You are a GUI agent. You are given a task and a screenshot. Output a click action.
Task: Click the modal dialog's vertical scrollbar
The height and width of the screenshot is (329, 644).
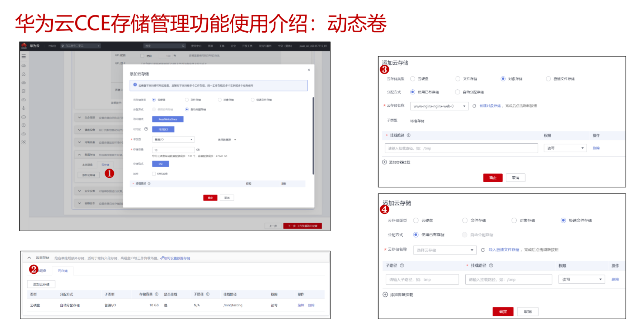click(313, 136)
